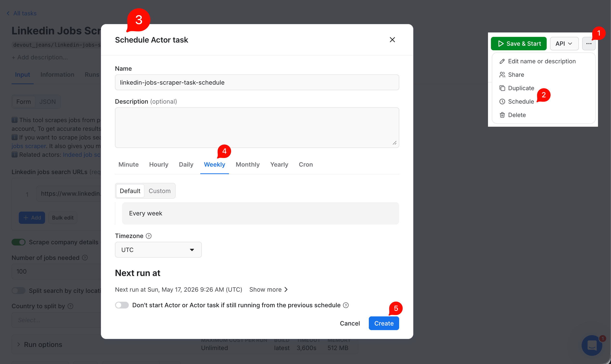Click the Save & Start button
The image size is (611, 364).
(519, 44)
